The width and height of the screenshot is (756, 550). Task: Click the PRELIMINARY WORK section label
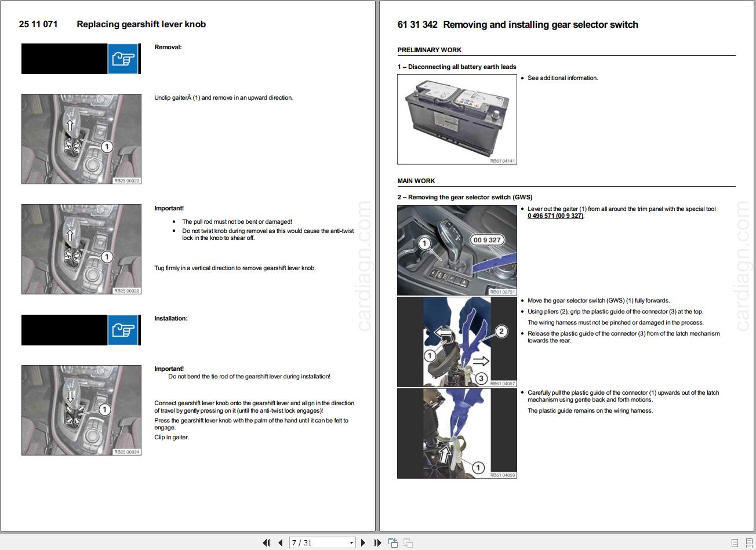point(429,50)
